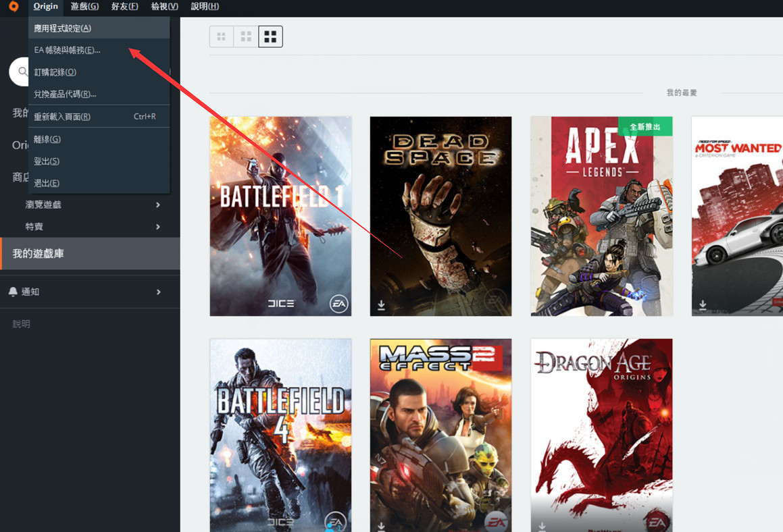The width and height of the screenshot is (783, 532).
Task: Choose EA 帳號與帳務 menu entry
Action: pos(67,50)
